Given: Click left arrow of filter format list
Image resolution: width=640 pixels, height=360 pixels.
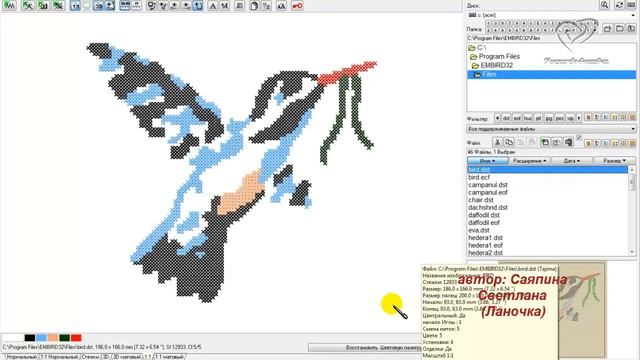Looking at the screenshot, I should point(497,118).
